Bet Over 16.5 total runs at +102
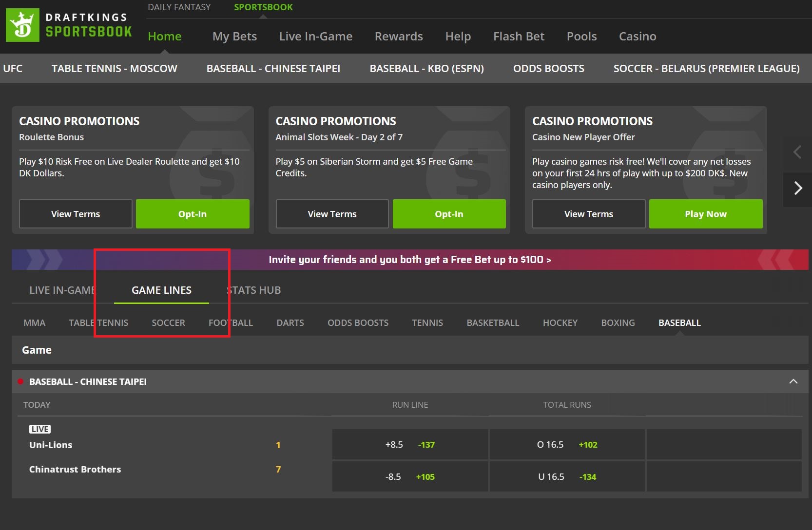Viewport: 812px width, 530px height. (567, 444)
